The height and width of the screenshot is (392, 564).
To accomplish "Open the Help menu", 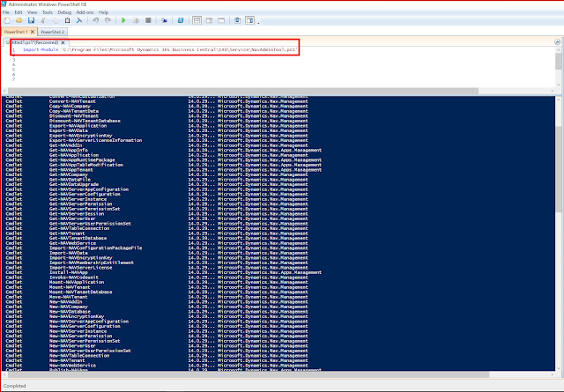I will 103,12.
